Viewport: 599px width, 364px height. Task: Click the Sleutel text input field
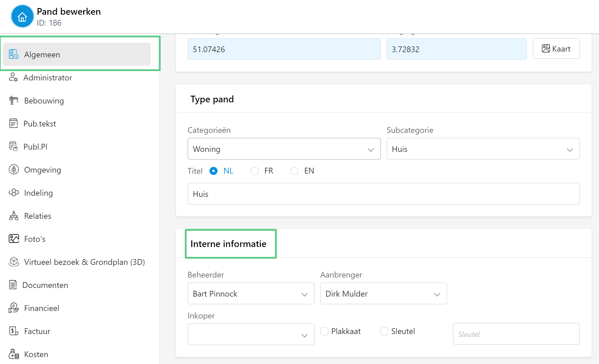pyautogui.click(x=516, y=334)
